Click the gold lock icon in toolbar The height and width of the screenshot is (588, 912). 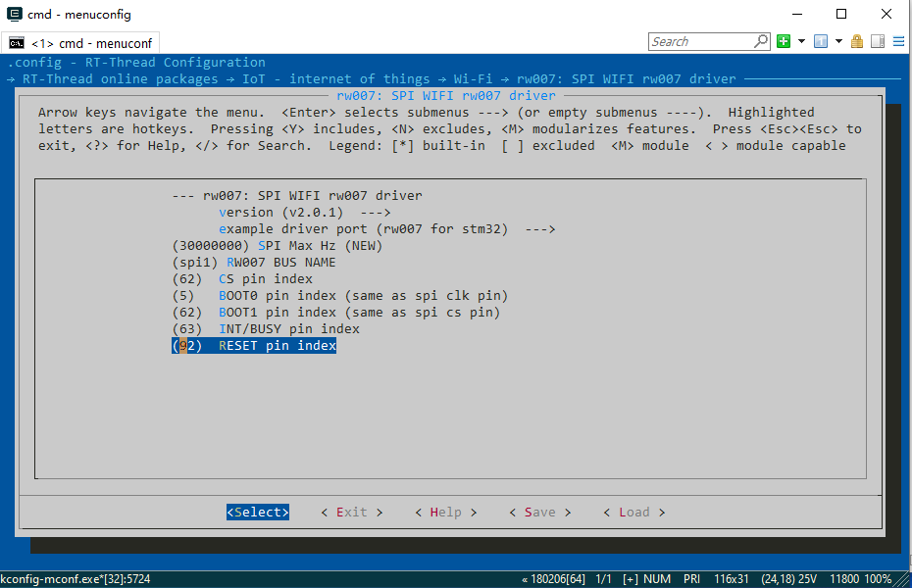point(857,41)
